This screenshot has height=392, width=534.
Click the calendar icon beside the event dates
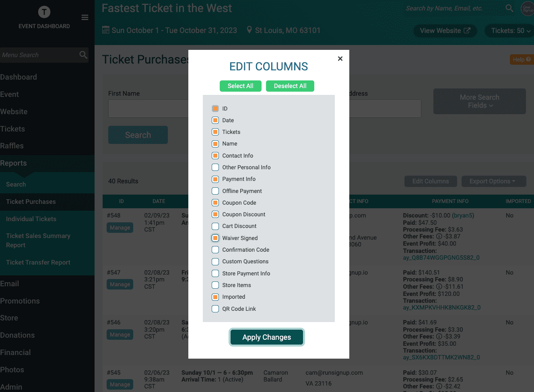pos(105,30)
